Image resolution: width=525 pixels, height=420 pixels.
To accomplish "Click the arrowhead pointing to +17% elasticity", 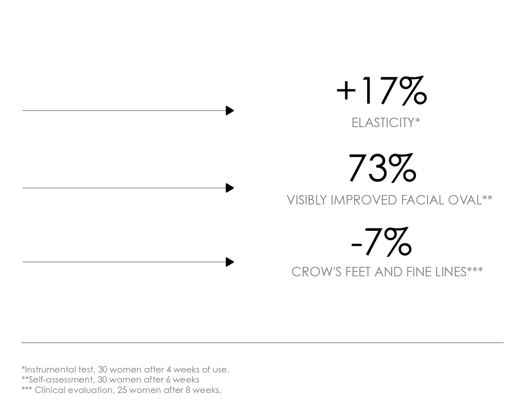I will tap(230, 111).
